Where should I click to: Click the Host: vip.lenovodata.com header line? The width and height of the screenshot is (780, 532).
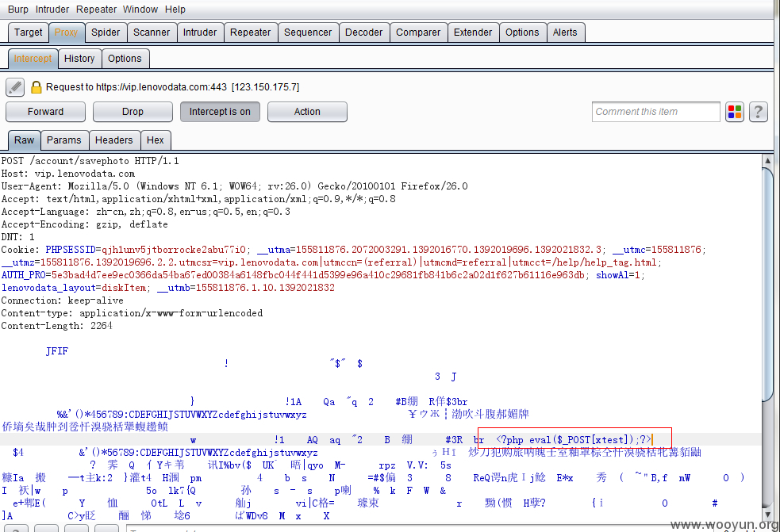point(68,174)
